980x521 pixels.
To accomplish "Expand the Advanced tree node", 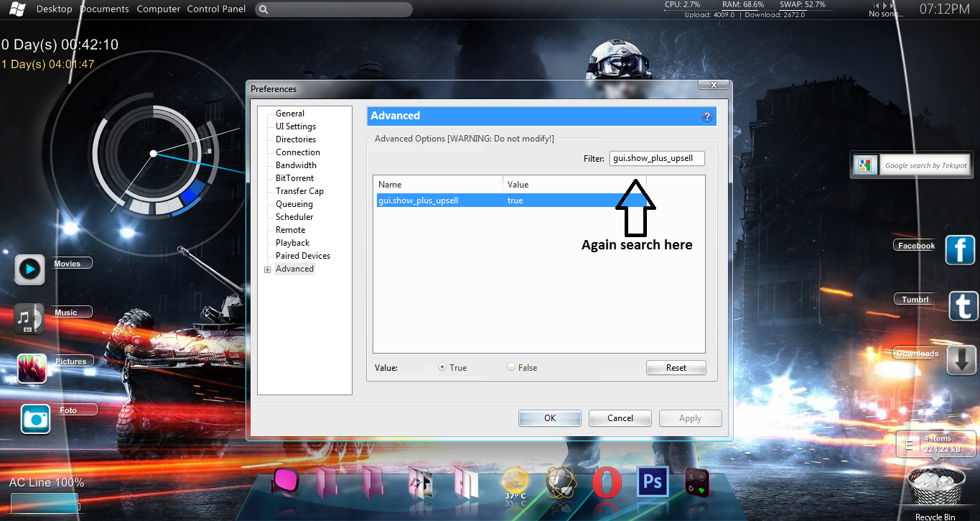I will 268,269.
